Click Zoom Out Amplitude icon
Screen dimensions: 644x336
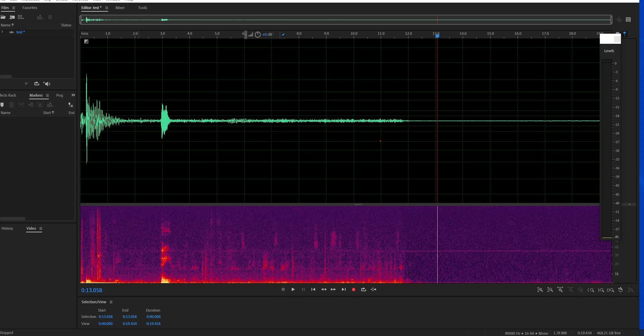550,290
